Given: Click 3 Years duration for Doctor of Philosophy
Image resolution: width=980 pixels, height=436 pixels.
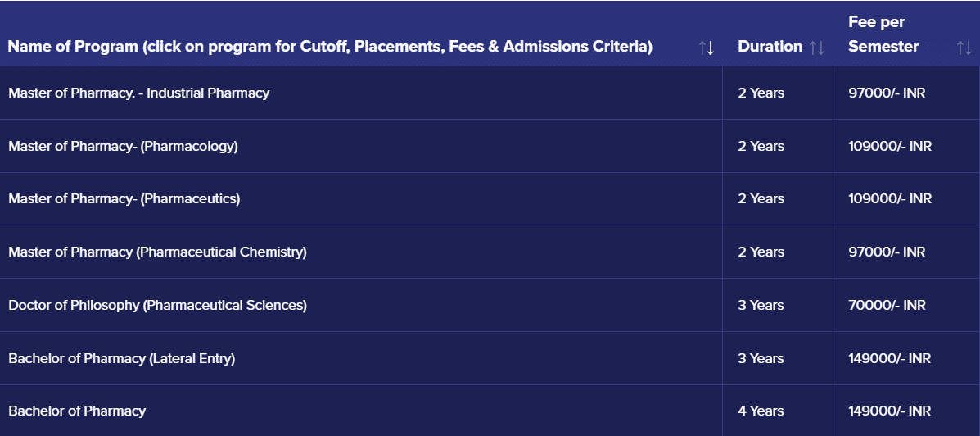Looking at the screenshot, I should 761,305.
